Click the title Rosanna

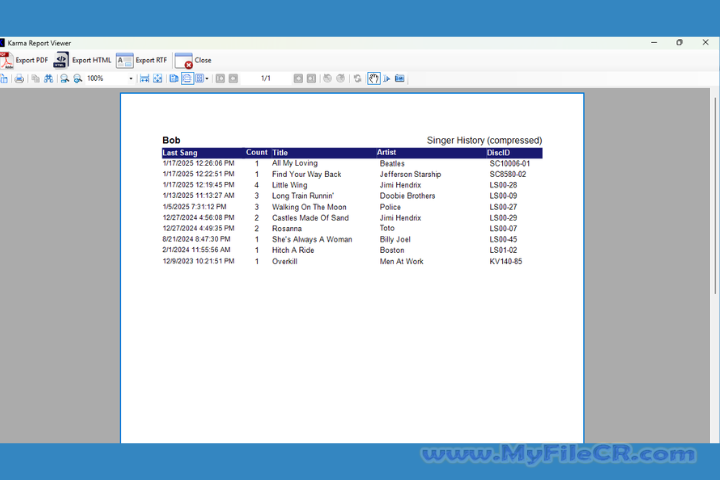(287, 228)
